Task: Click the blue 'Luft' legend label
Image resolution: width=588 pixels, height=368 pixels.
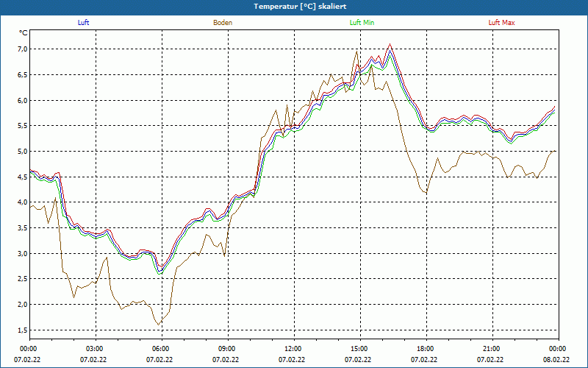Action: [83, 23]
